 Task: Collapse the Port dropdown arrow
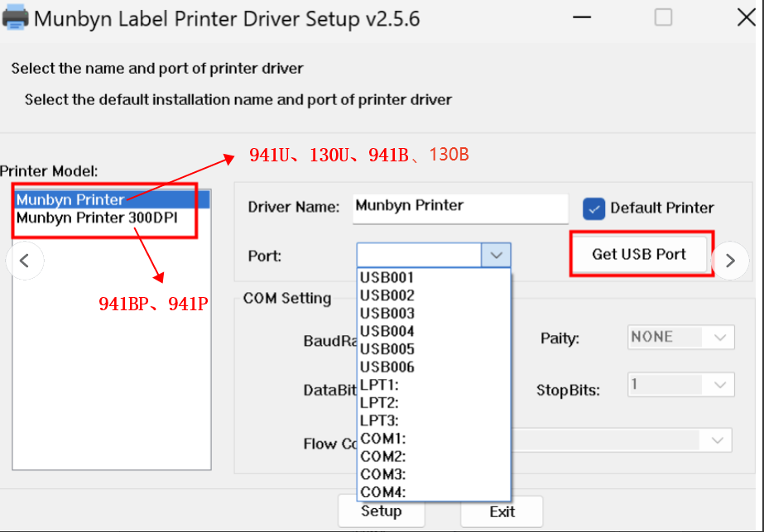496,256
